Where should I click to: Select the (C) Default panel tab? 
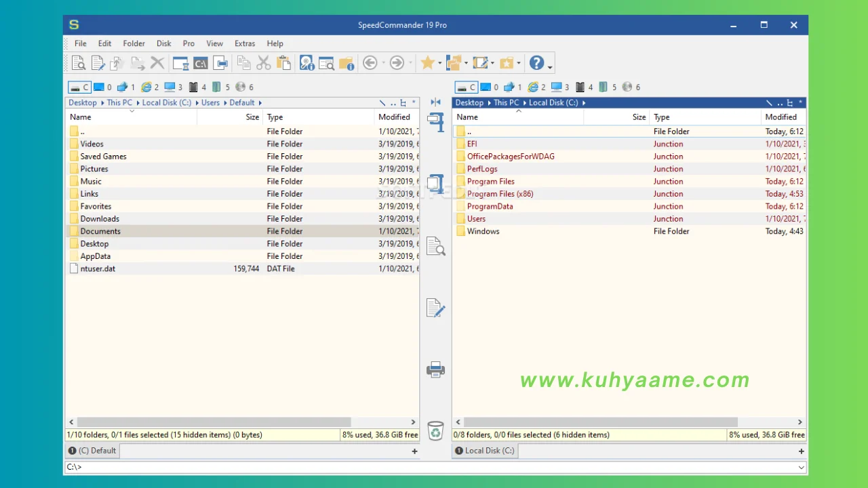(93, 451)
